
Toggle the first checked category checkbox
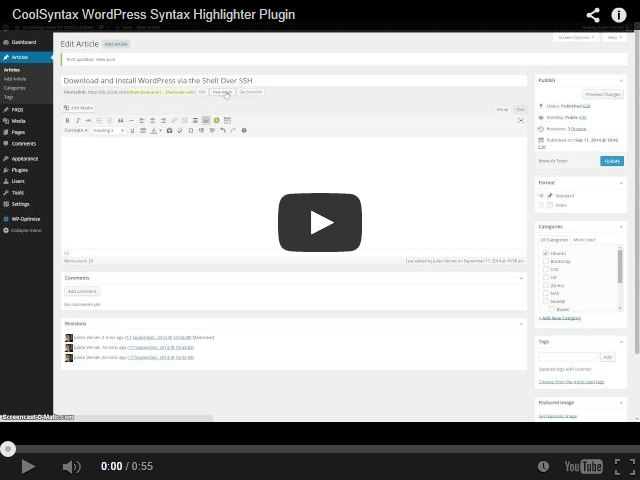pos(546,253)
